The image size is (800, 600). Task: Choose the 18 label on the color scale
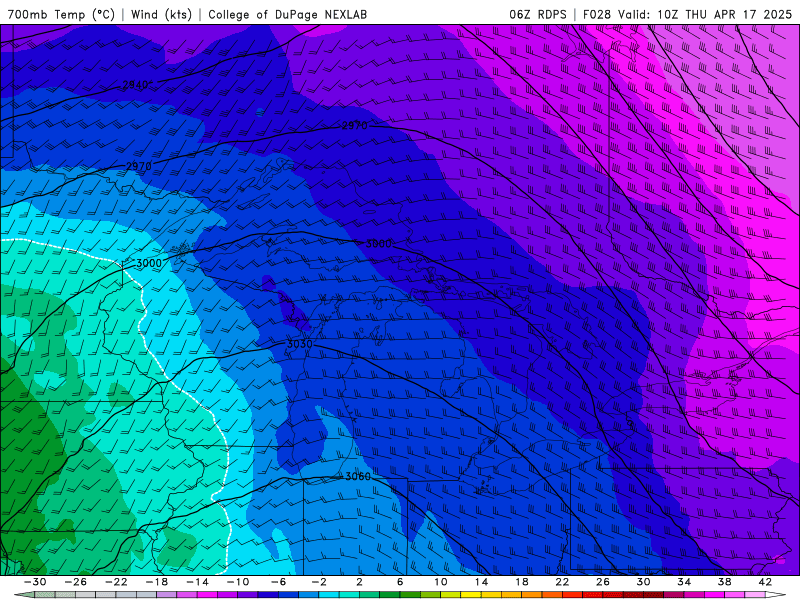[x=521, y=582]
